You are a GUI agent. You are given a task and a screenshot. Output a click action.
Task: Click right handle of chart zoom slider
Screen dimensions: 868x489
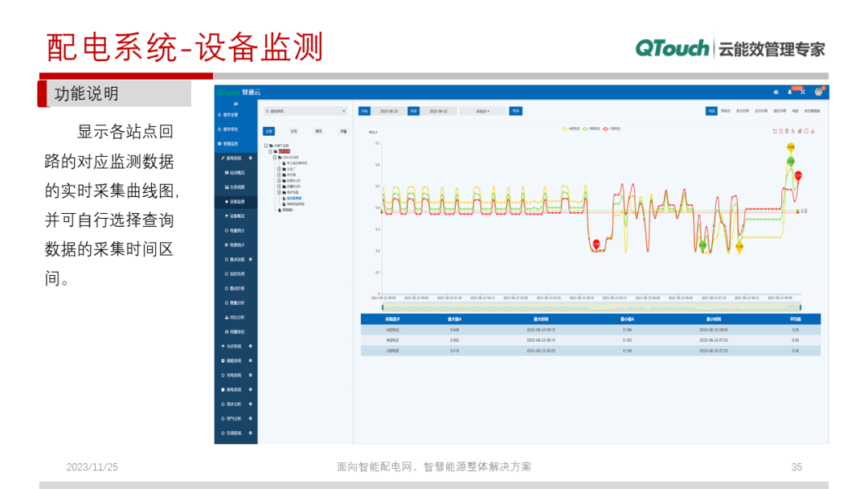[x=800, y=307]
